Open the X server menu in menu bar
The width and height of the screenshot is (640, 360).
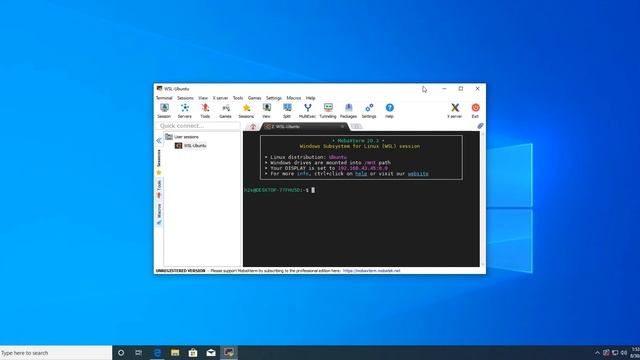220,98
